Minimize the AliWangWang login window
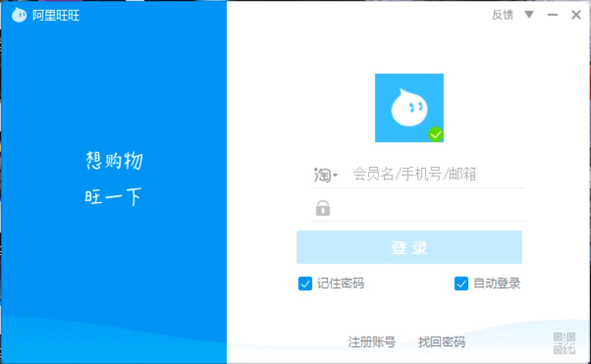 pos(553,15)
